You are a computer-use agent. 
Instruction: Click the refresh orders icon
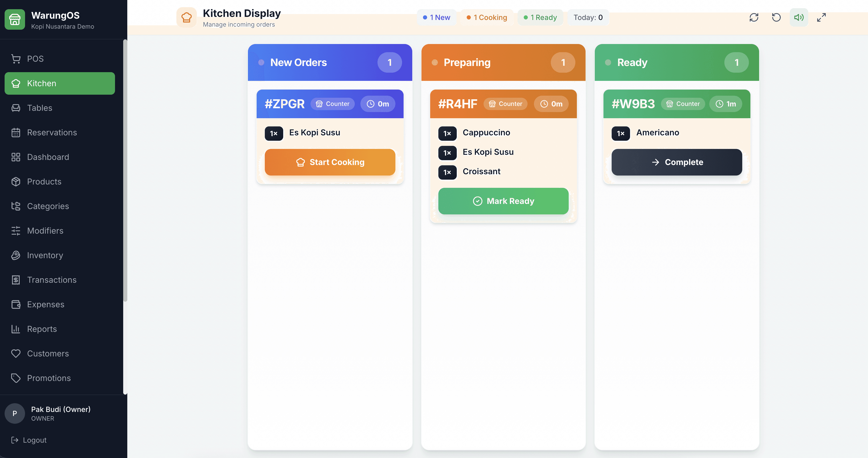pos(754,17)
